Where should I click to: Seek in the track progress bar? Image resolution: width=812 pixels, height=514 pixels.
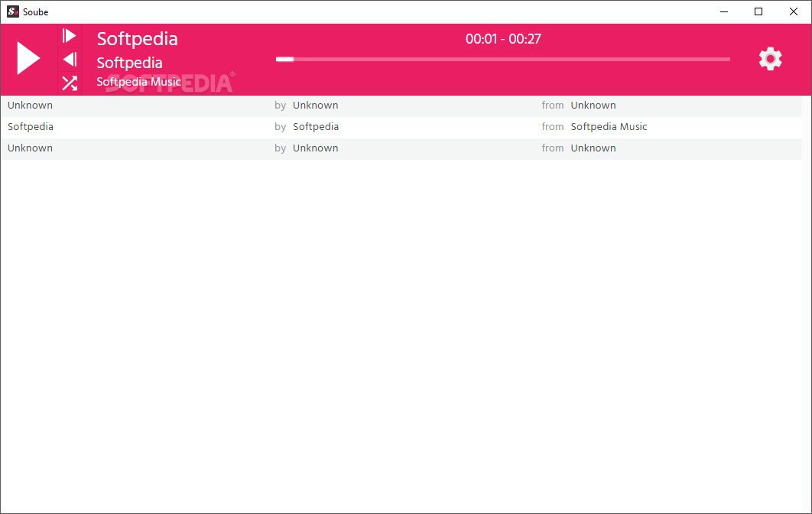pos(503,60)
